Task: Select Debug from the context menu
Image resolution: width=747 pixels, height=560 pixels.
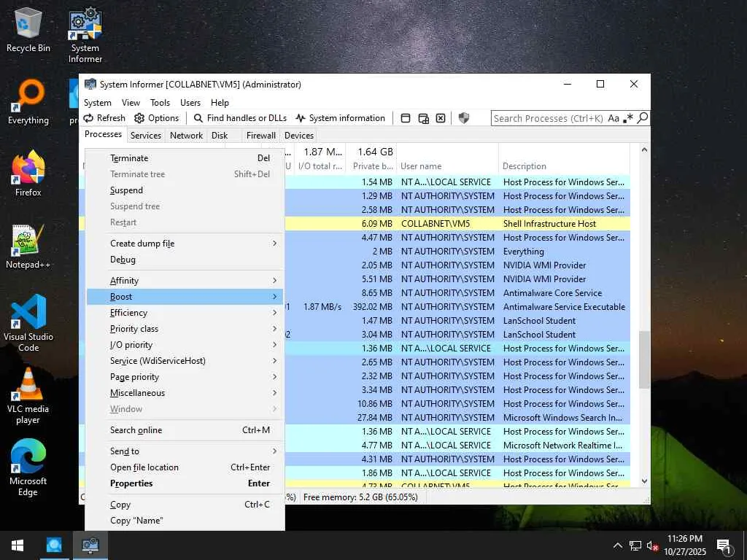Action: click(x=185, y=260)
